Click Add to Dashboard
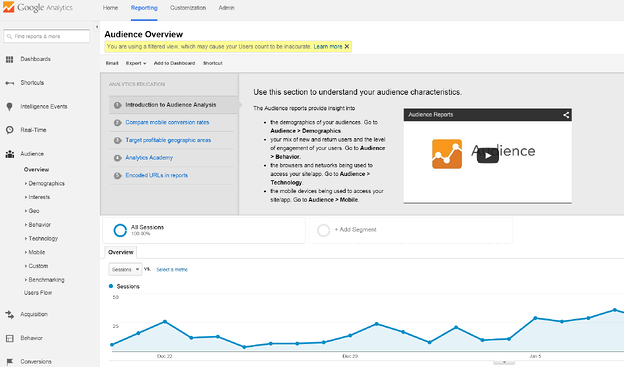Image resolution: width=624 pixels, height=367 pixels. pos(174,63)
